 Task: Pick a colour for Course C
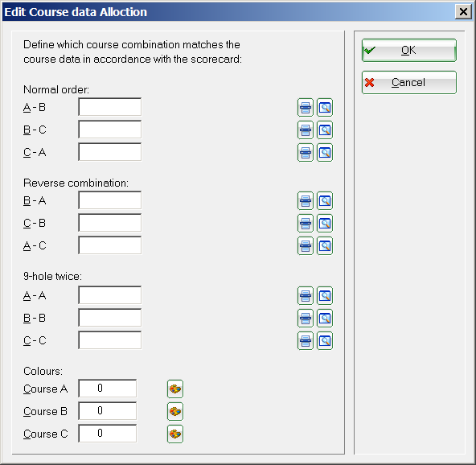175,434
